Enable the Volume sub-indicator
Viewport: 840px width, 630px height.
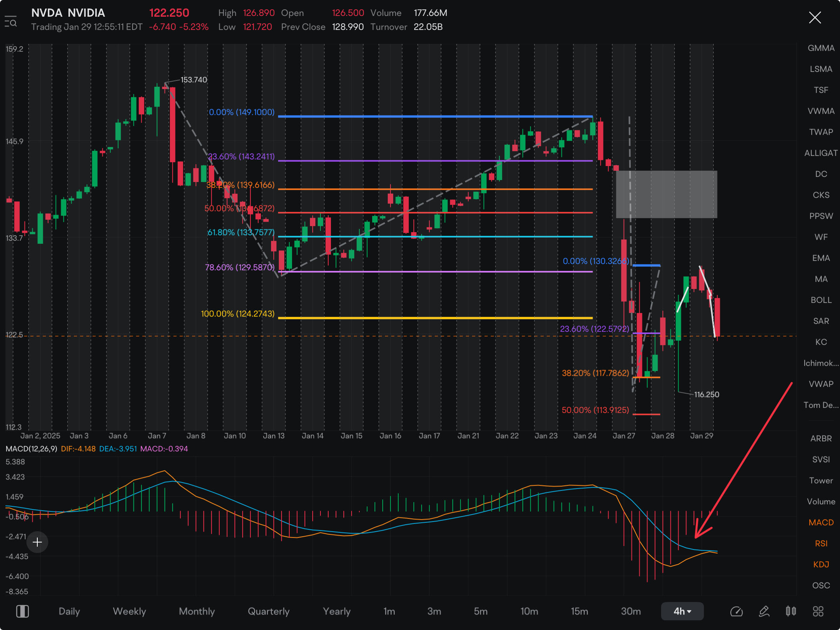click(821, 502)
